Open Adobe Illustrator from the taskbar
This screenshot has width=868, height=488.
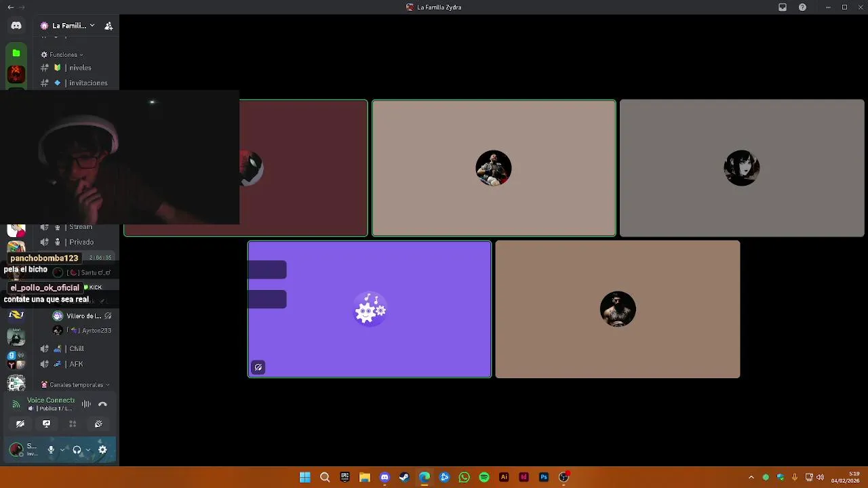click(504, 477)
